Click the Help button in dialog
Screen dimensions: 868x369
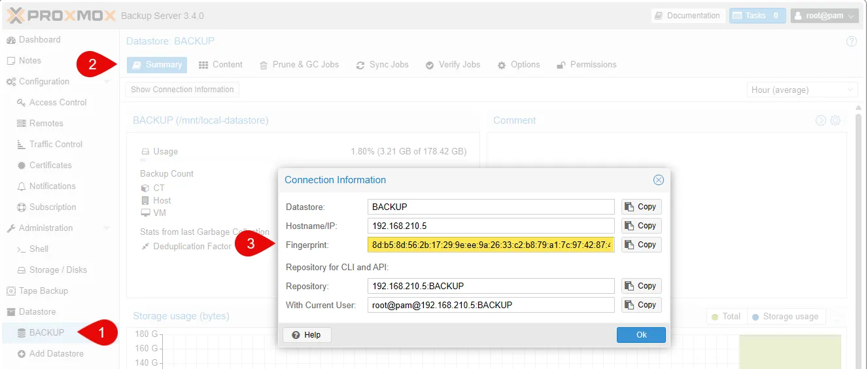click(x=307, y=335)
